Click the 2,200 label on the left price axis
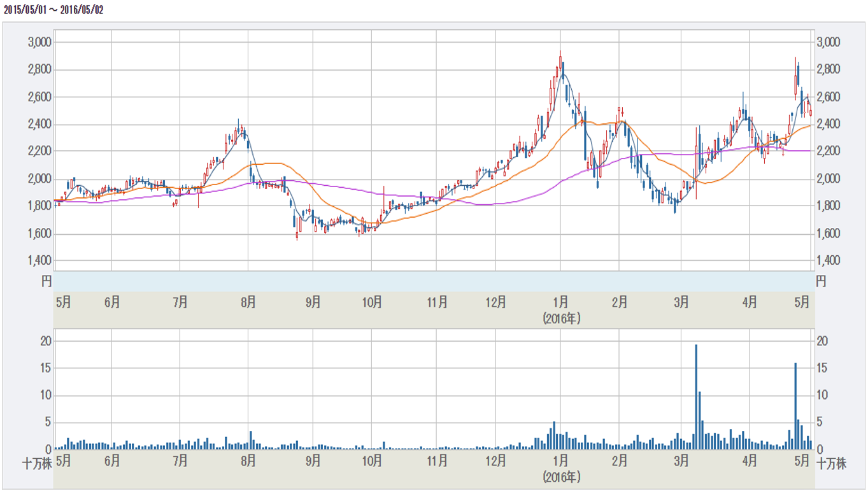 [39, 151]
